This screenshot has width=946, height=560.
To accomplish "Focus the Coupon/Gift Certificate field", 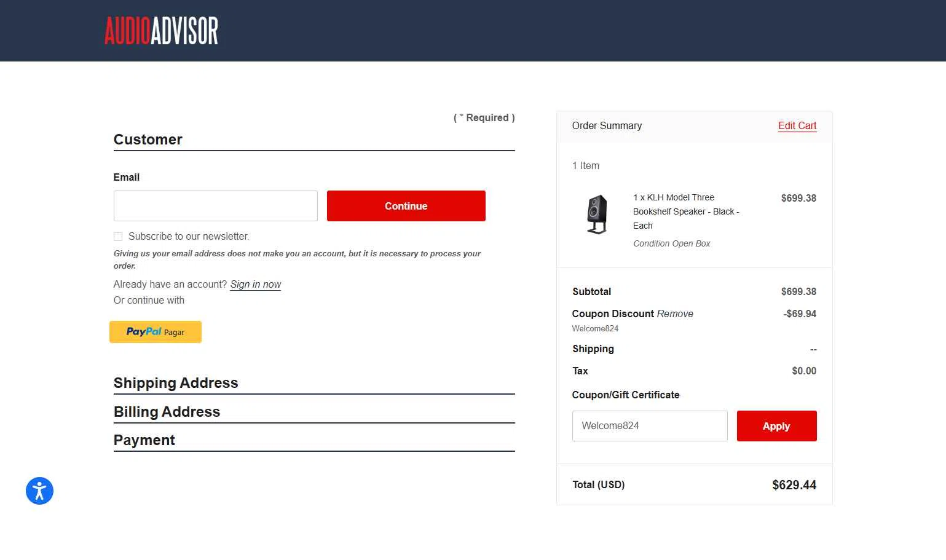I will point(650,426).
